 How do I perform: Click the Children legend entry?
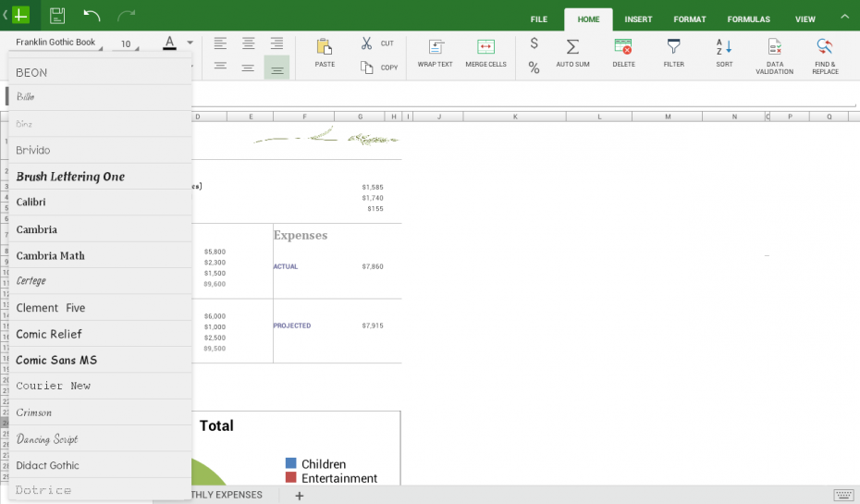click(x=315, y=464)
